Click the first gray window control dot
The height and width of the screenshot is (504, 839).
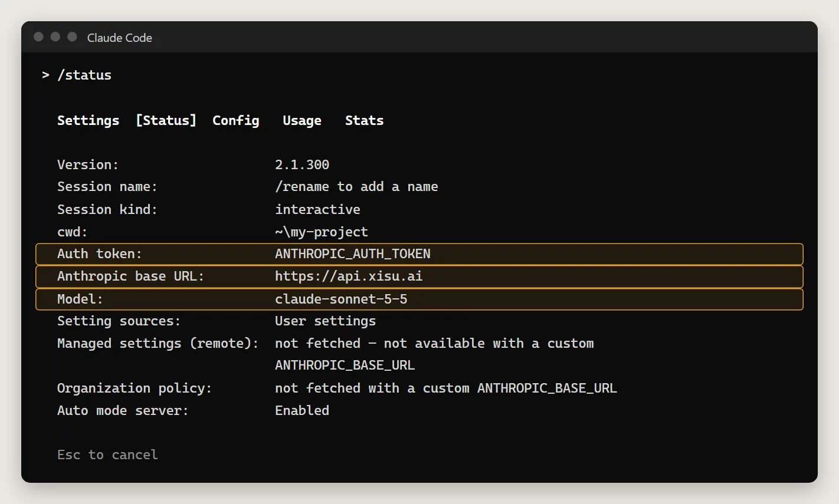pos(38,37)
